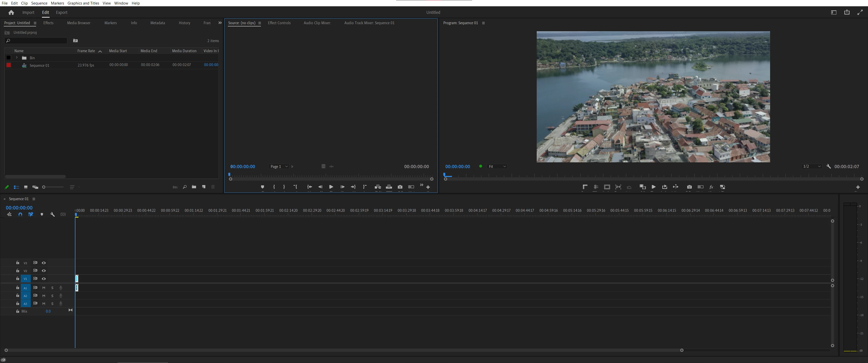Solo audio track A2

pyautogui.click(x=52, y=296)
